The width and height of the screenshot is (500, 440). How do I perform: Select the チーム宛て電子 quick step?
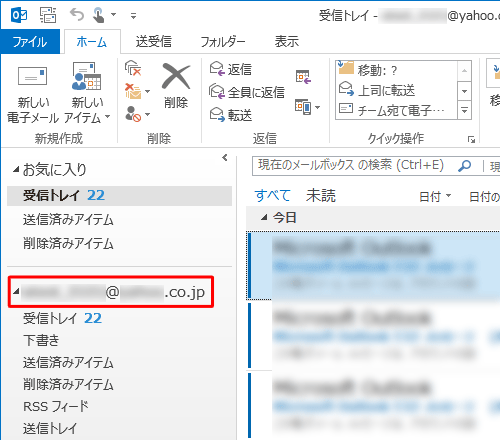397,110
